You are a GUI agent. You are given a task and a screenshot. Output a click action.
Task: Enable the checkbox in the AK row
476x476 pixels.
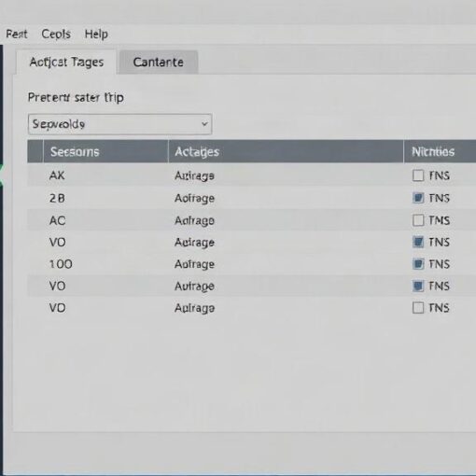(x=418, y=175)
